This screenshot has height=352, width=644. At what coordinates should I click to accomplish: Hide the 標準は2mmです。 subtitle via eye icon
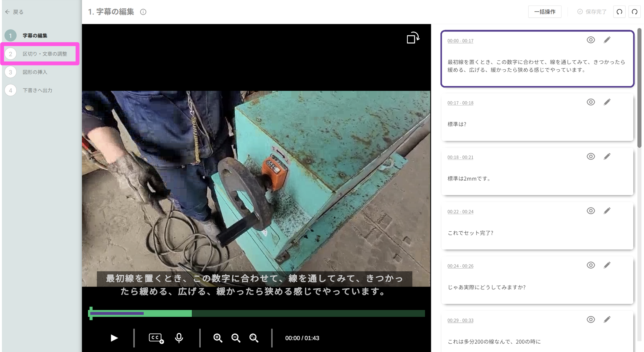tap(591, 157)
